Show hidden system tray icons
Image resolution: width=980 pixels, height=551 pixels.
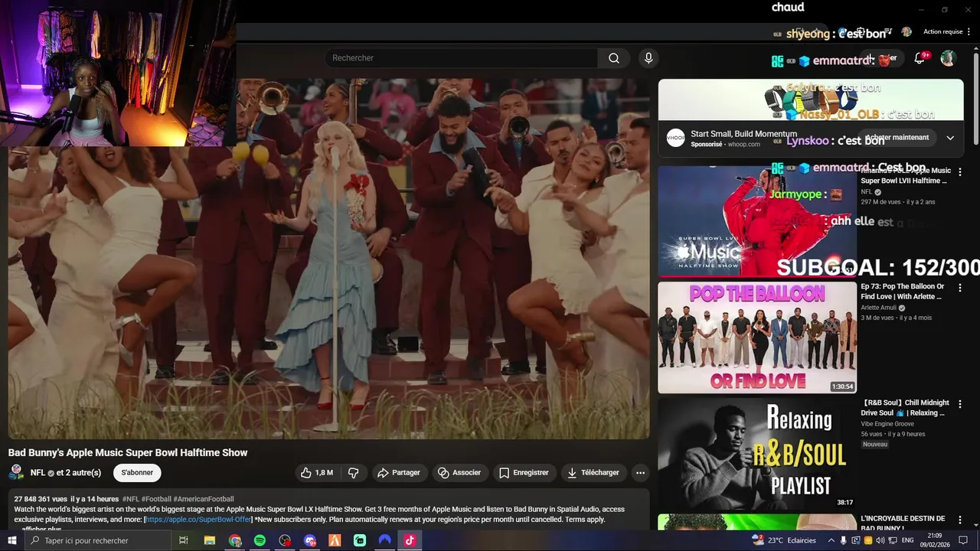pyautogui.click(x=831, y=540)
